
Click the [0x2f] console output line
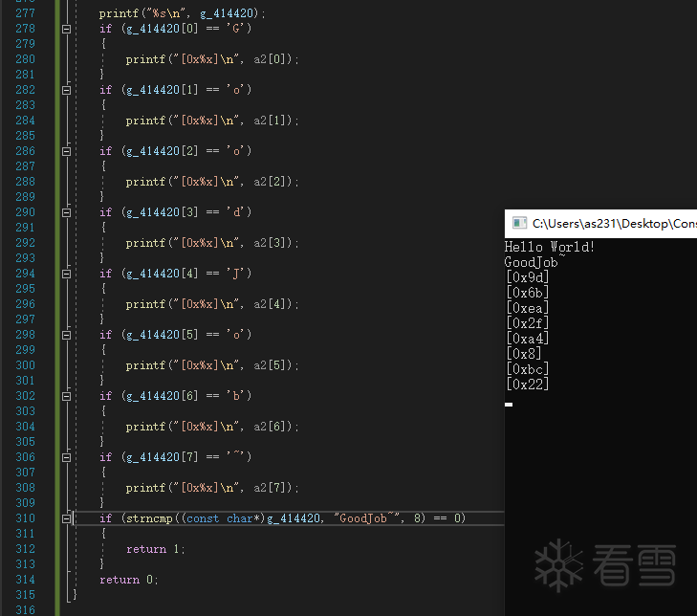pyautogui.click(x=527, y=323)
